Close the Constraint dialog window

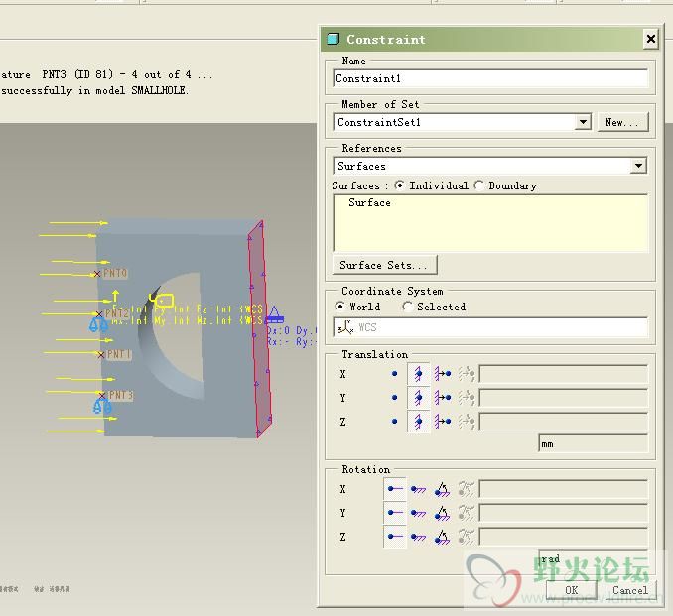[x=651, y=39]
